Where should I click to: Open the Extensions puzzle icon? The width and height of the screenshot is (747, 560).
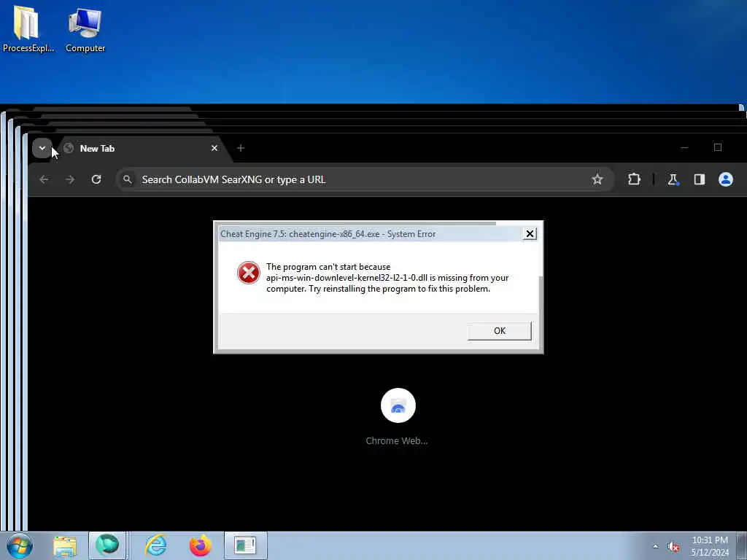click(634, 179)
